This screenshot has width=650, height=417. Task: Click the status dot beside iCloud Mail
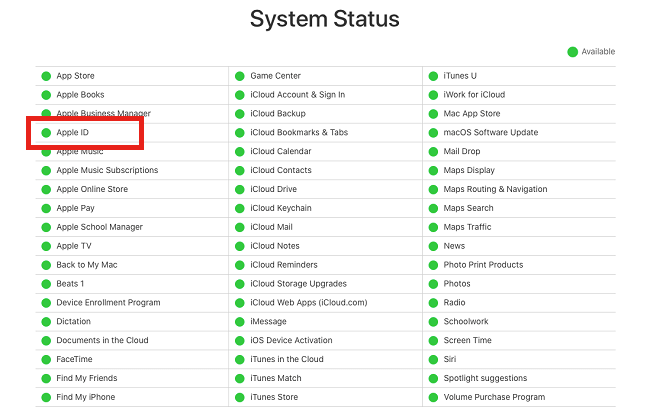239,227
